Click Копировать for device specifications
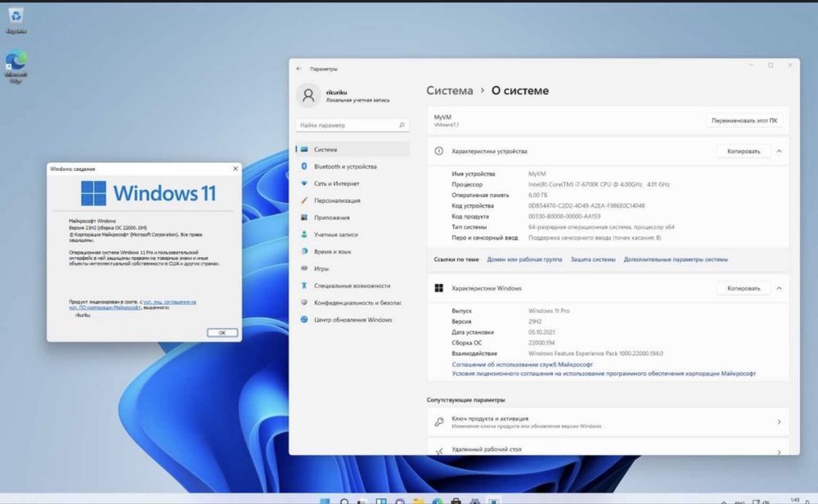Screen dimensions: 818x504 click(x=744, y=151)
